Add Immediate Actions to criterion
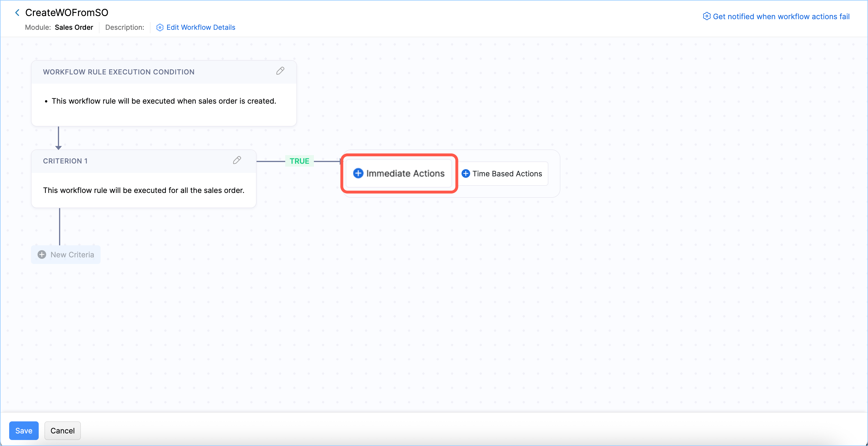The image size is (868, 446). (405, 173)
